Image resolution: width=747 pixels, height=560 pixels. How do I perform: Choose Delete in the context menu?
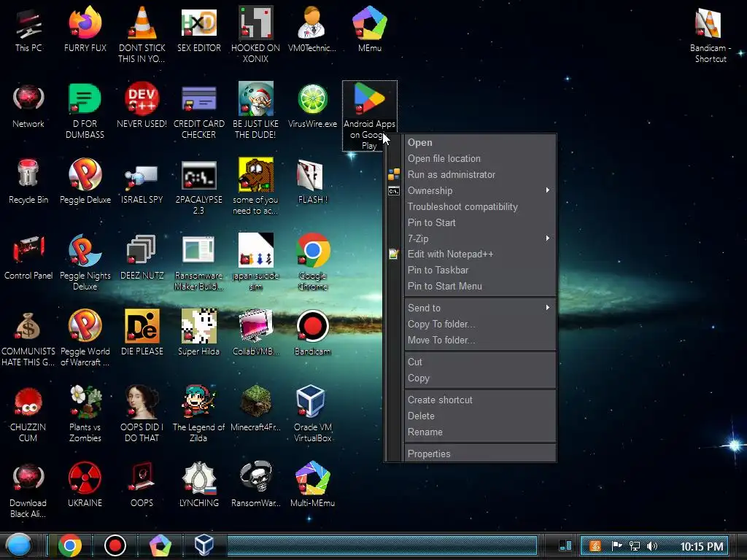click(x=480, y=416)
